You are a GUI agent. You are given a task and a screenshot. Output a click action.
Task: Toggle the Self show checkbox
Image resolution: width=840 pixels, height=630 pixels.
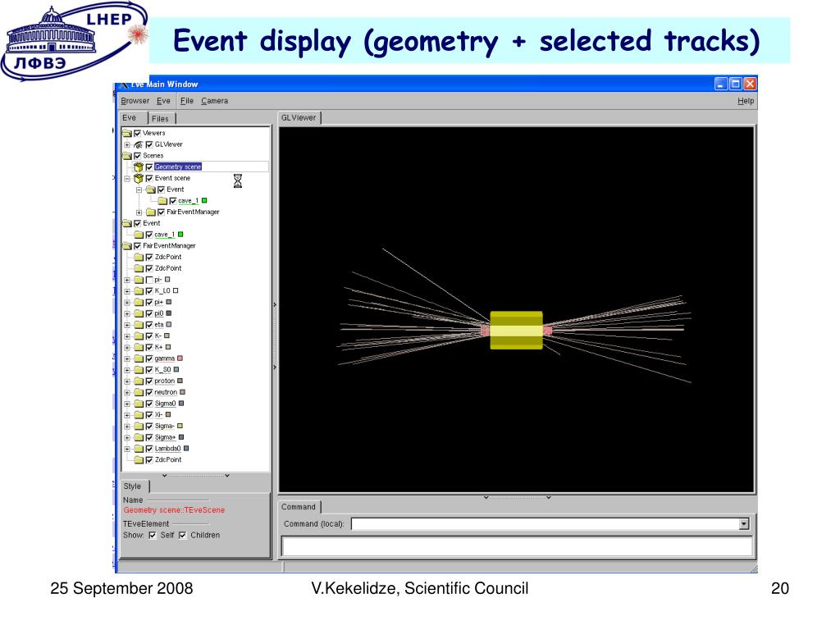pyautogui.click(x=153, y=535)
